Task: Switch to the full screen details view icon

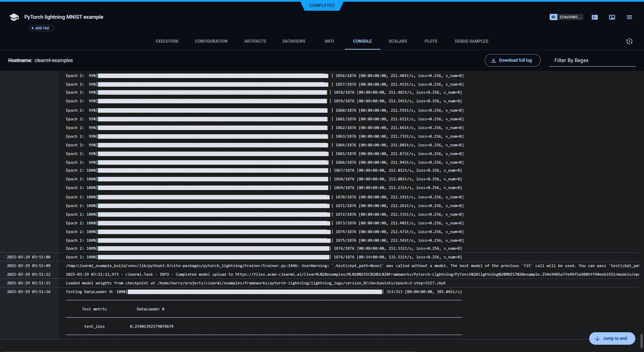Action: 612,17
